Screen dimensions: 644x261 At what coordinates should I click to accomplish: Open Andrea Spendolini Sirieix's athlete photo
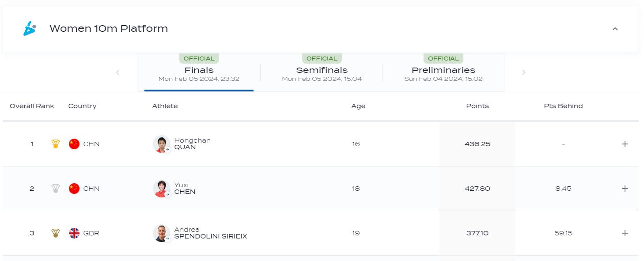pyautogui.click(x=161, y=233)
